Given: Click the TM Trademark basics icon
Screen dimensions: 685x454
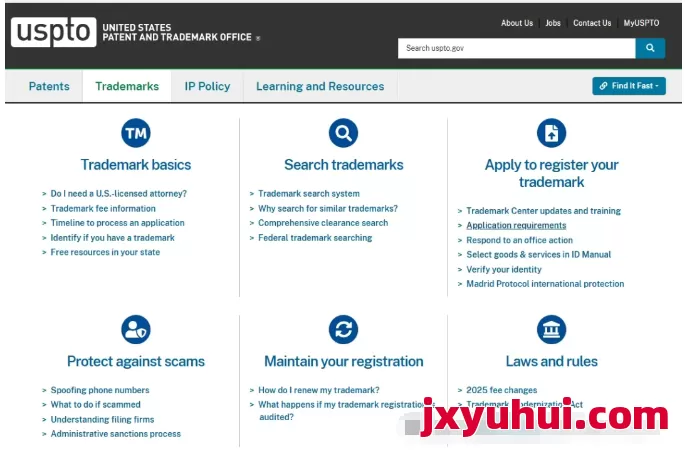Looking at the screenshot, I should (x=136, y=133).
